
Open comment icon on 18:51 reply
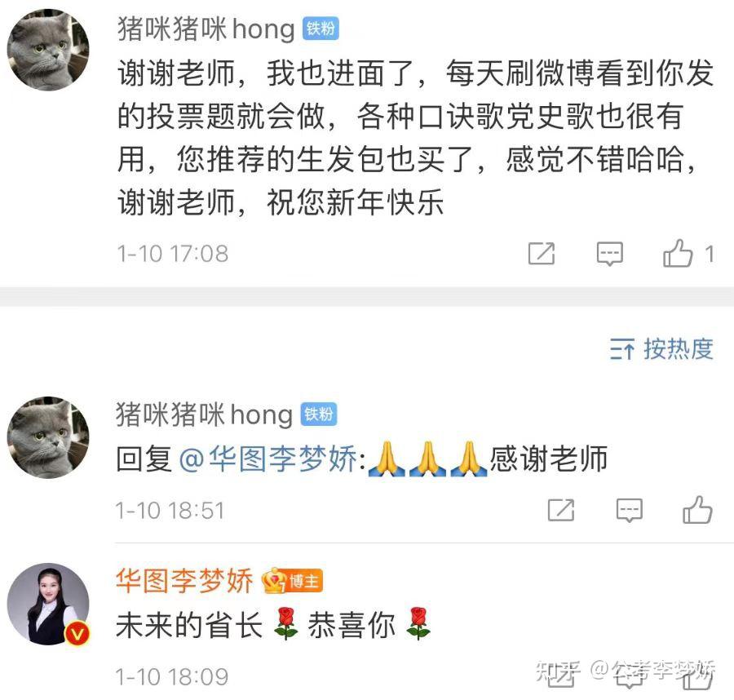pyautogui.click(x=629, y=511)
